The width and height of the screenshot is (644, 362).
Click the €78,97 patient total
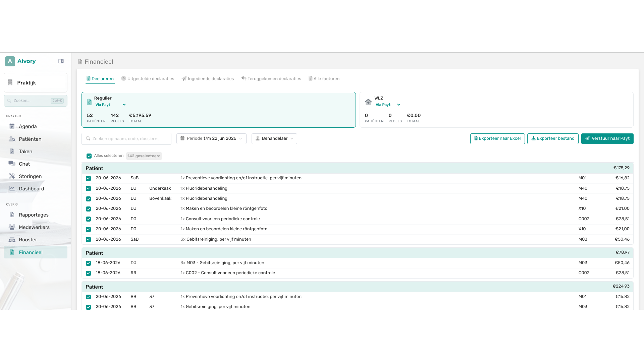(x=622, y=252)
